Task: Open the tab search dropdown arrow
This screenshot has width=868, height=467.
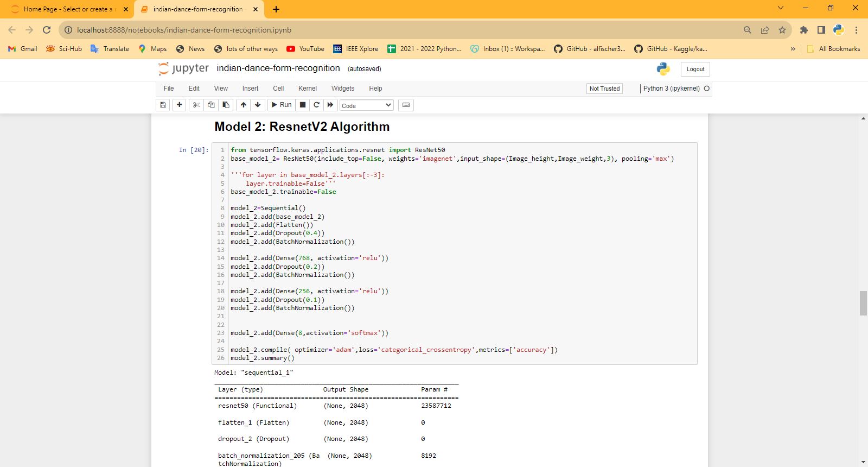Action: point(781,8)
